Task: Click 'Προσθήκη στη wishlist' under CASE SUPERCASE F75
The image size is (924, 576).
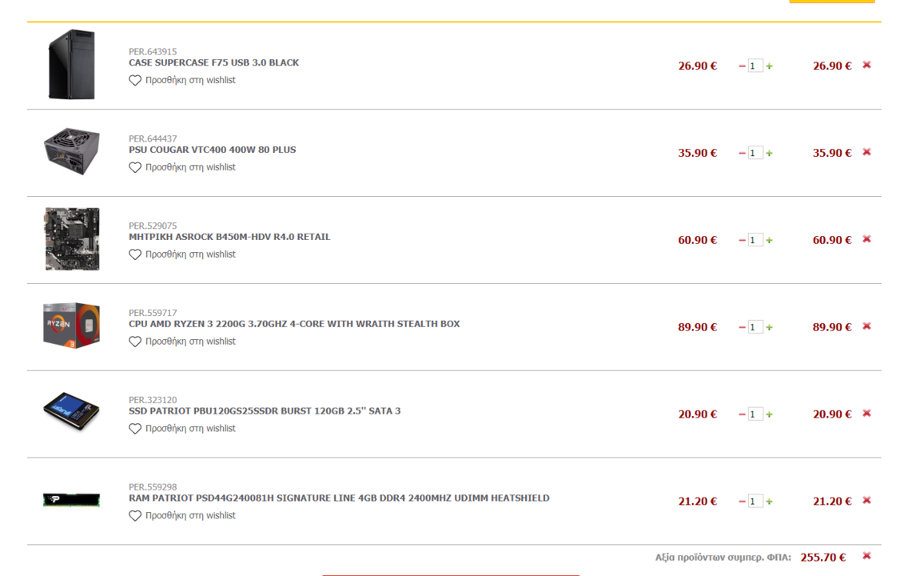Action: (190, 80)
